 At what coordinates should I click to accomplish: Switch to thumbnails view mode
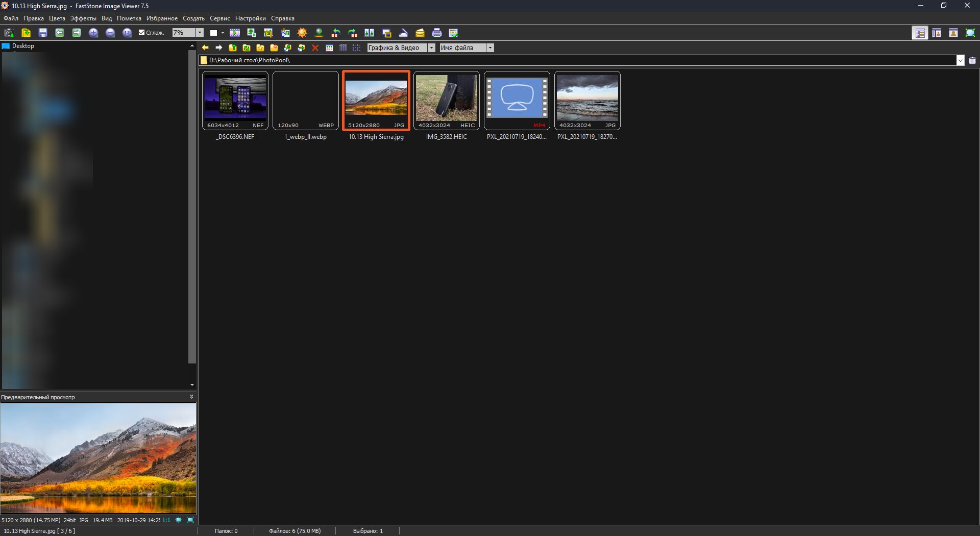tap(329, 47)
